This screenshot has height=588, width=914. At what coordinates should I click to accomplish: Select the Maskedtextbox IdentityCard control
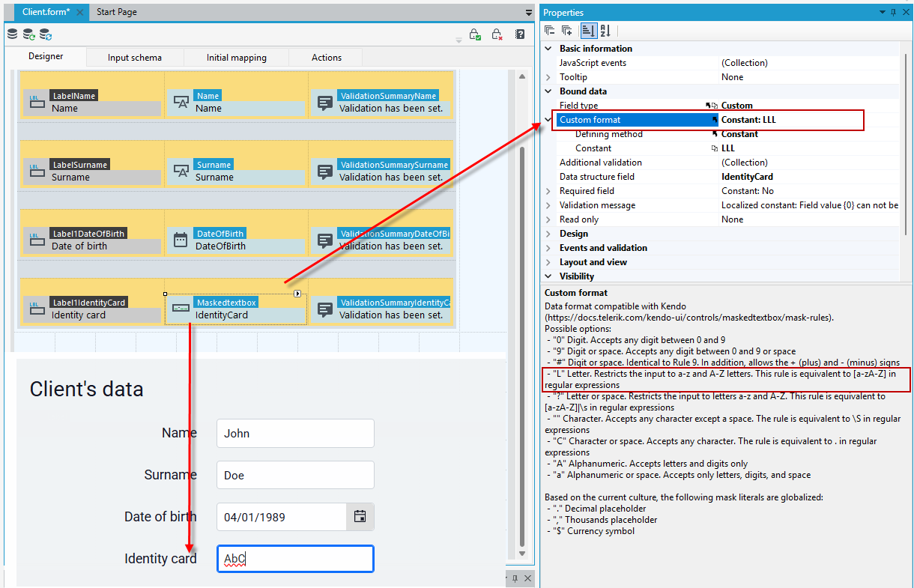click(x=236, y=309)
